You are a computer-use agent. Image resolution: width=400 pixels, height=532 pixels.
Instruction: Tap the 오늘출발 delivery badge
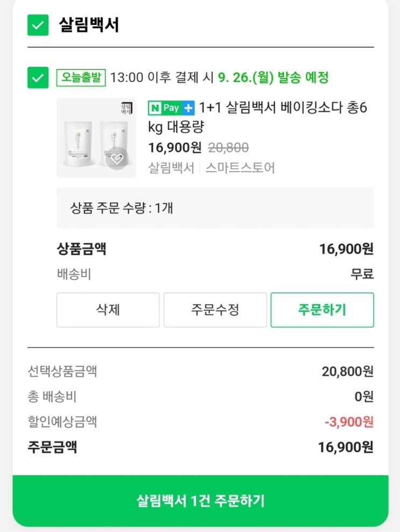coord(81,78)
